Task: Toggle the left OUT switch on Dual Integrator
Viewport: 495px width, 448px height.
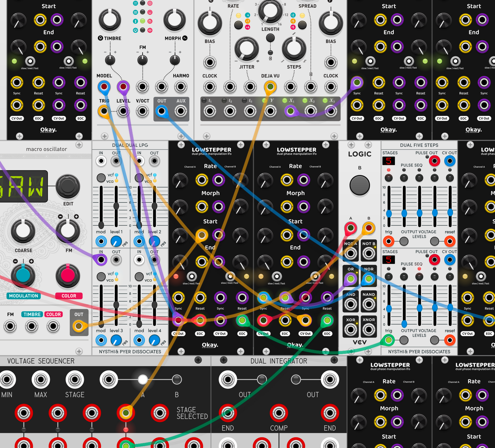Action: pos(262,379)
